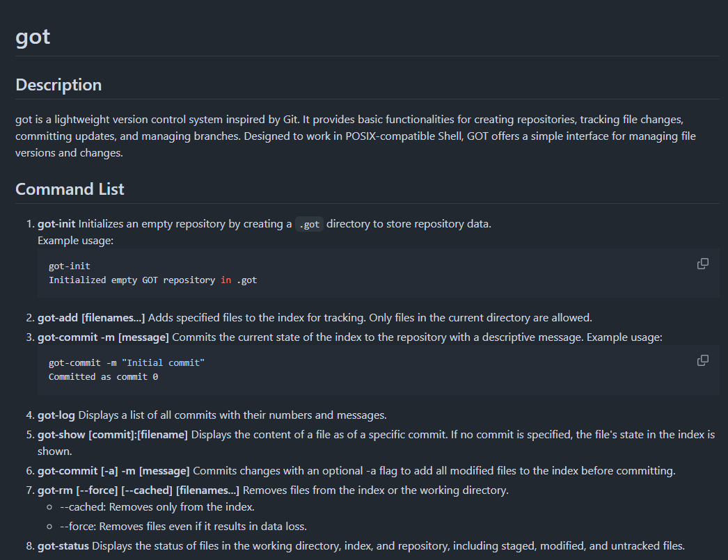Click the got-status command name
This screenshot has height=560, width=728.
coord(63,545)
